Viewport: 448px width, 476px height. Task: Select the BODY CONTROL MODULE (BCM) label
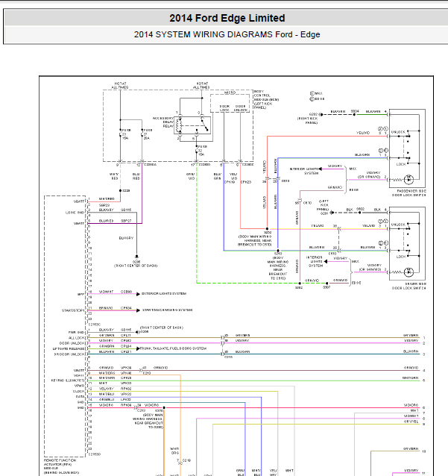coord(266,99)
